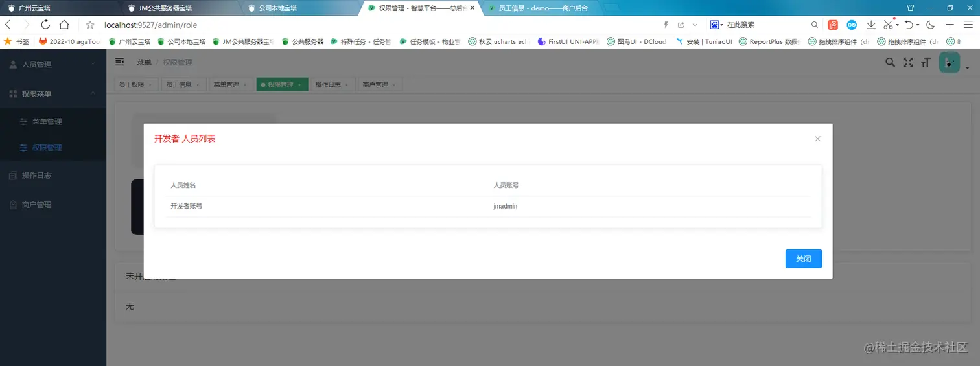Open the blue infinity extension icon
Screen dimensions: 980x366
click(852, 25)
